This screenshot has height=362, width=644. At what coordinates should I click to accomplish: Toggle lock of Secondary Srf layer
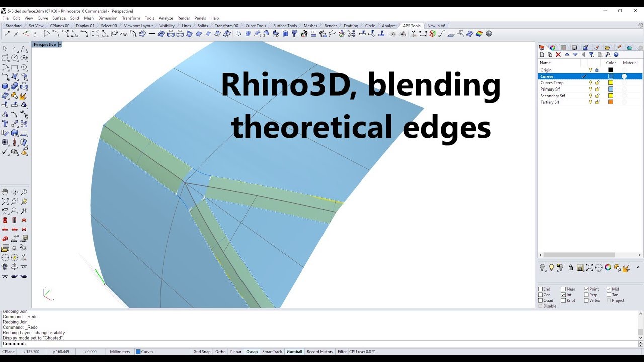[597, 96]
